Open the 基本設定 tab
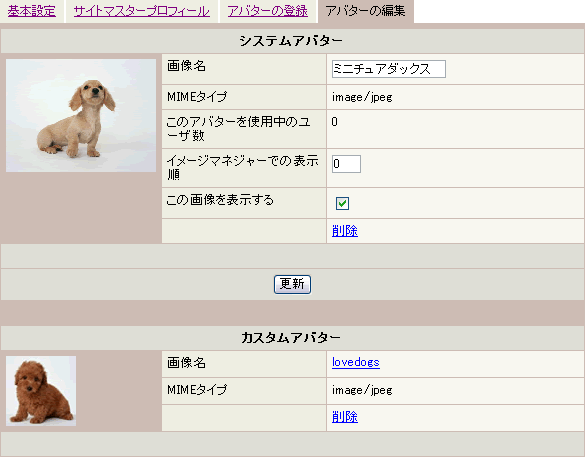 coord(32,11)
